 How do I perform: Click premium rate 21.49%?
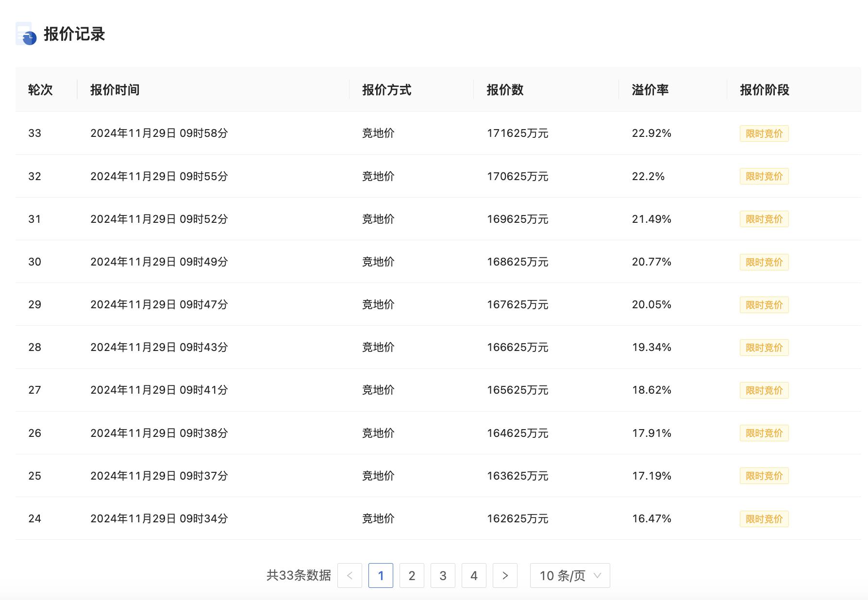(x=651, y=219)
